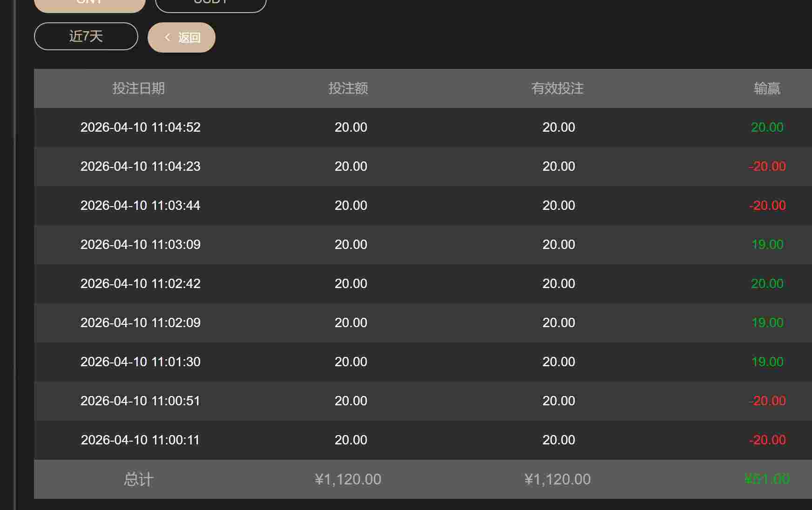The image size is (812, 510).
Task: Click the 有效投注 column header
Action: (x=557, y=88)
